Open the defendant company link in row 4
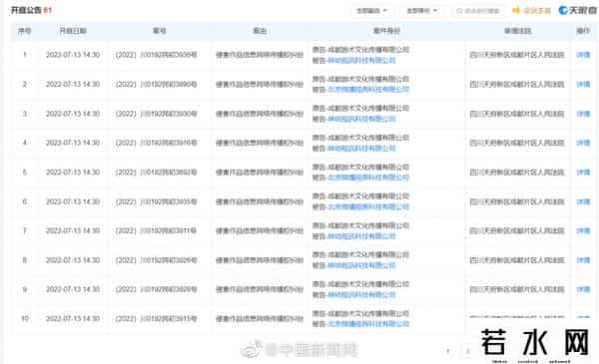Viewport: 599px width, 364px height. (x=361, y=149)
